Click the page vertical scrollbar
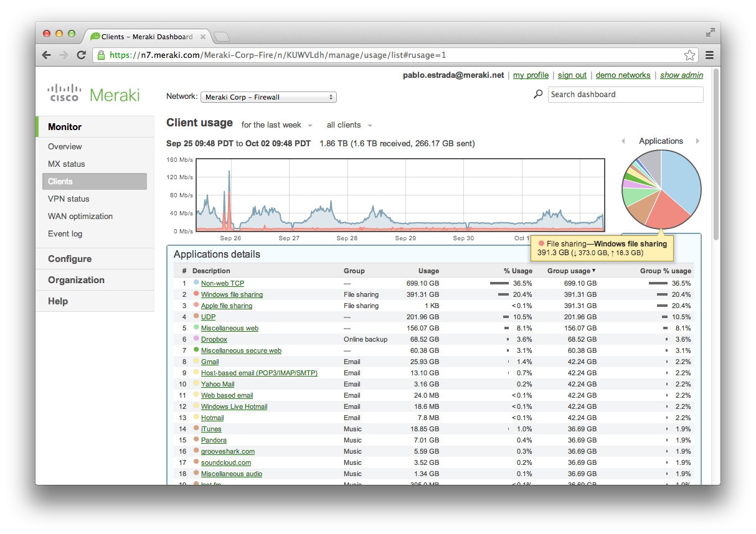 coord(716,156)
